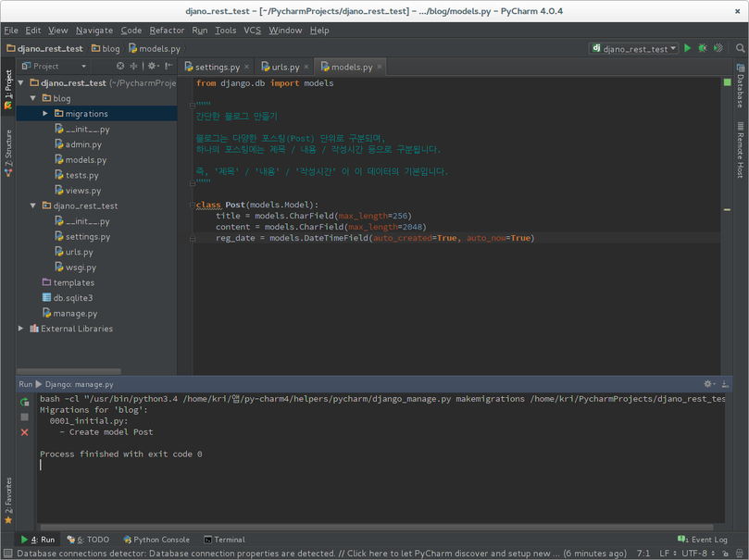
Task: Close the Run tab with red X
Action: pos(25,432)
